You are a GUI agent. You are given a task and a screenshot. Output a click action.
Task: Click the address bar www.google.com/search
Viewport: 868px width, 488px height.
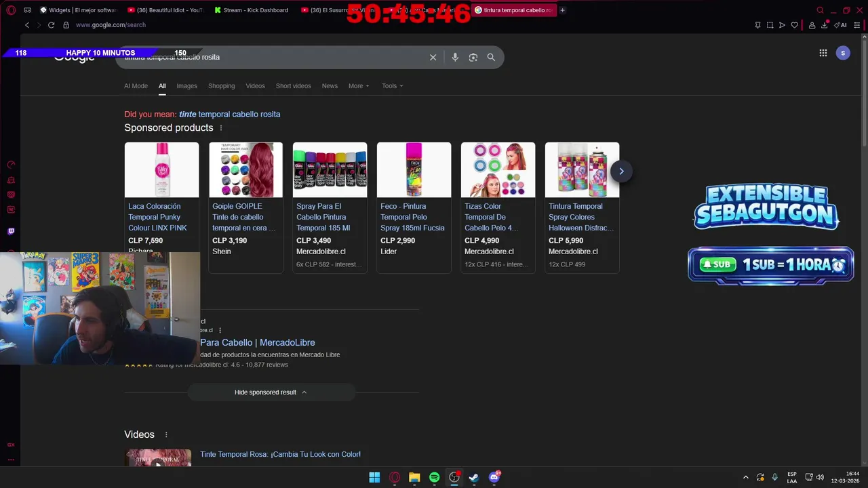pos(111,25)
